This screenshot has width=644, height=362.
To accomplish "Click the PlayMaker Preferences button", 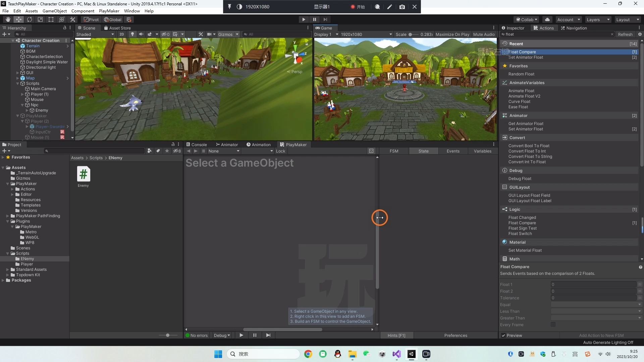I will (455, 335).
